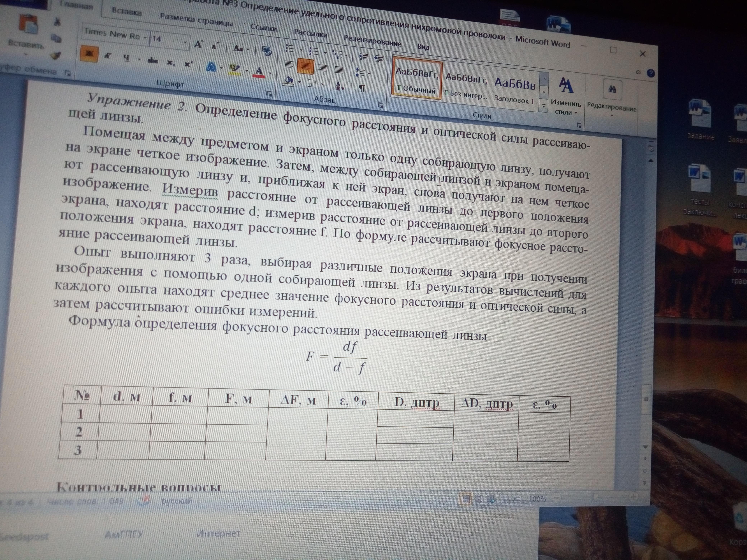
Task: Toggle center alignment button
Action: 305,66
